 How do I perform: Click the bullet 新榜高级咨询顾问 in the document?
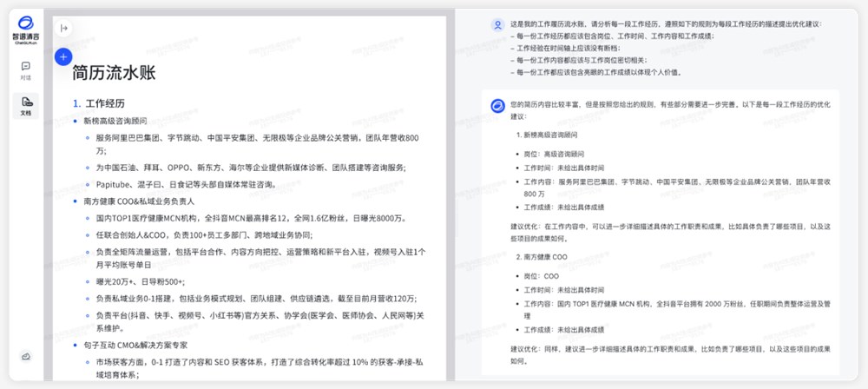tap(115, 120)
